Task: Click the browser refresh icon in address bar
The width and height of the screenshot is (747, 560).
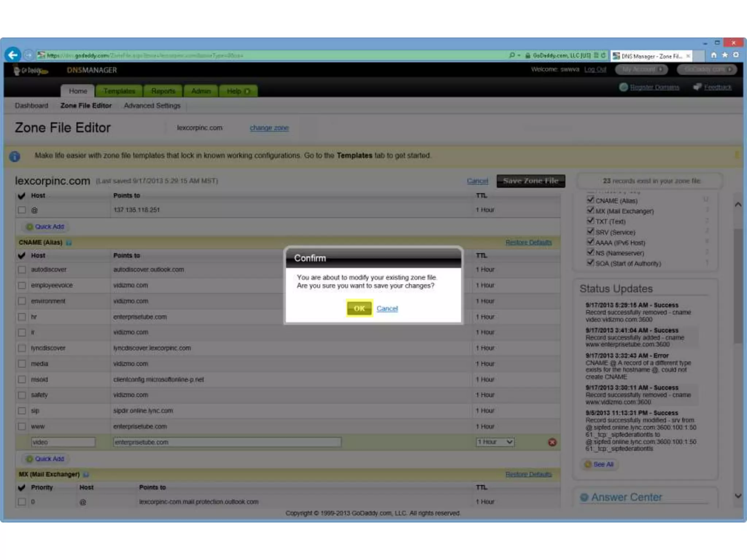Action: coord(603,55)
